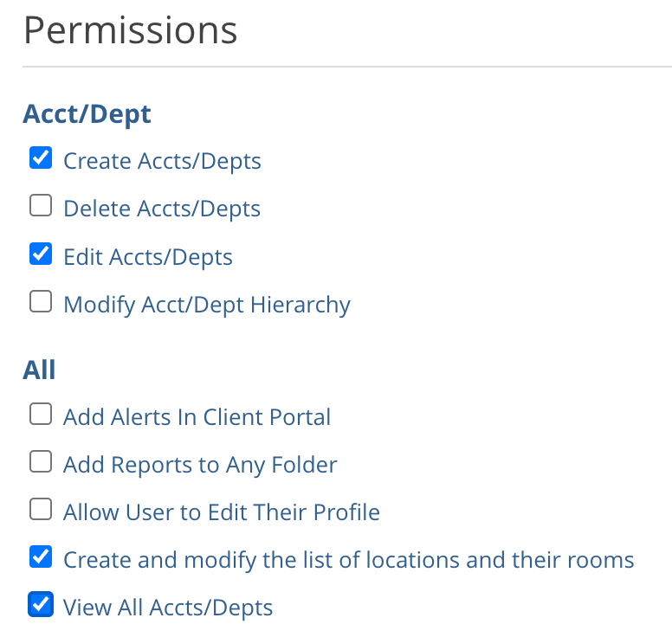Click the Add Alerts In Client Portal label
672x637 pixels.
197,417
